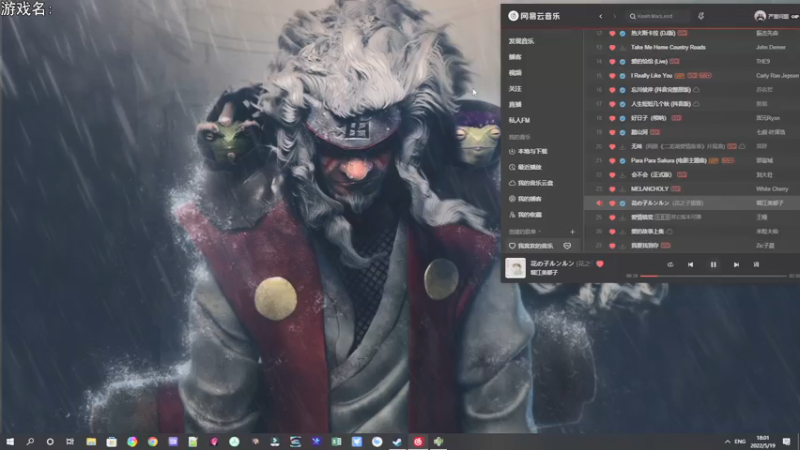This screenshot has width=800, height=450.
Task: Open Windows taskbar search
Action: click(30, 441)
